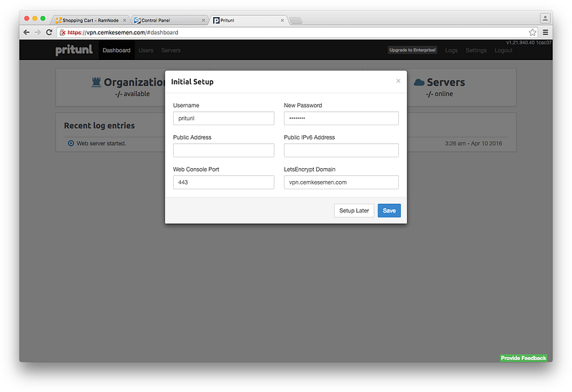Click the browser back arrow
Viewport: 572px width, 392px height.
tap(26, 32)
